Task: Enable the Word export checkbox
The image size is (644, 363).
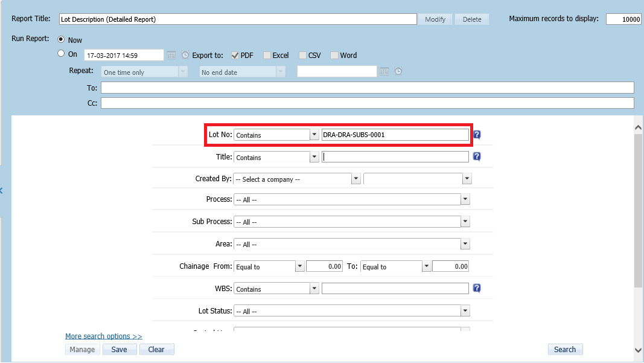Action: (x=334, y=55)
